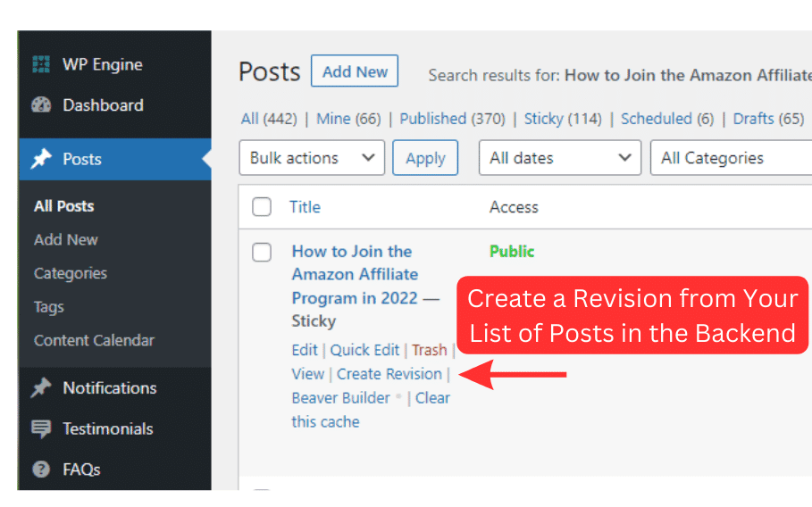Filter by Sticky (114) posts
The height and width of the screenshot is (507, 812).
563,119
